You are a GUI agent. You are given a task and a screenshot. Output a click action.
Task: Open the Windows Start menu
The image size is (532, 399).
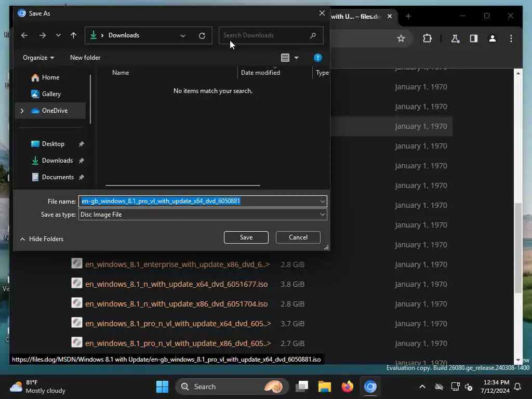162,387
